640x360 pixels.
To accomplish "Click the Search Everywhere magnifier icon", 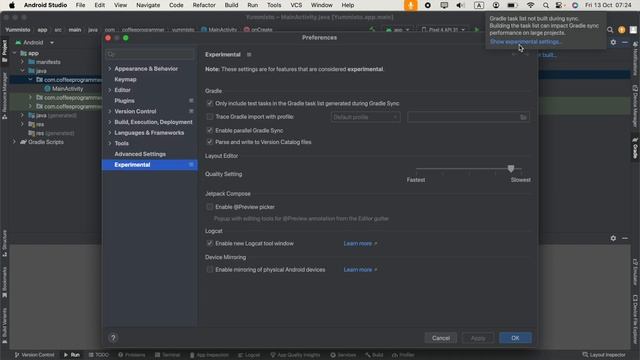I will (x=610, y=30).
